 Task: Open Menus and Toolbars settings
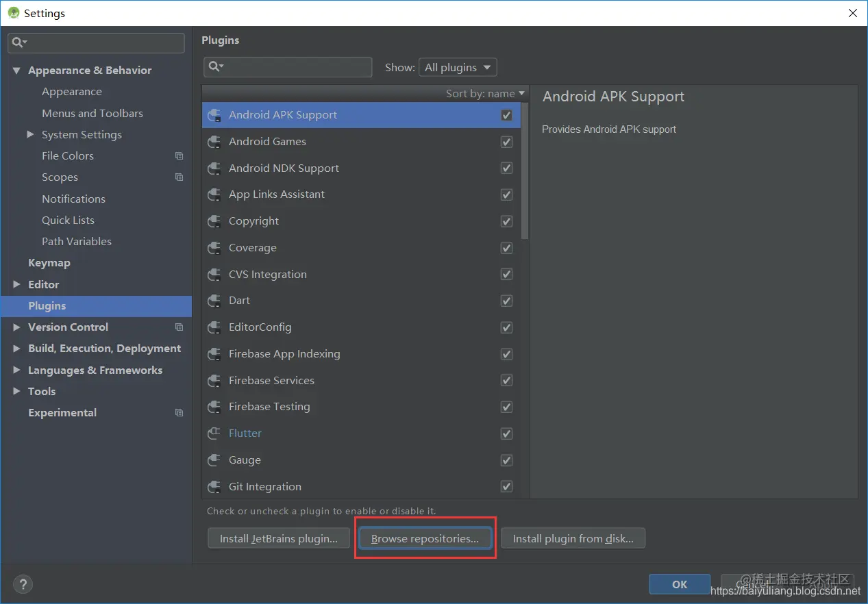[x=92, y=113]
